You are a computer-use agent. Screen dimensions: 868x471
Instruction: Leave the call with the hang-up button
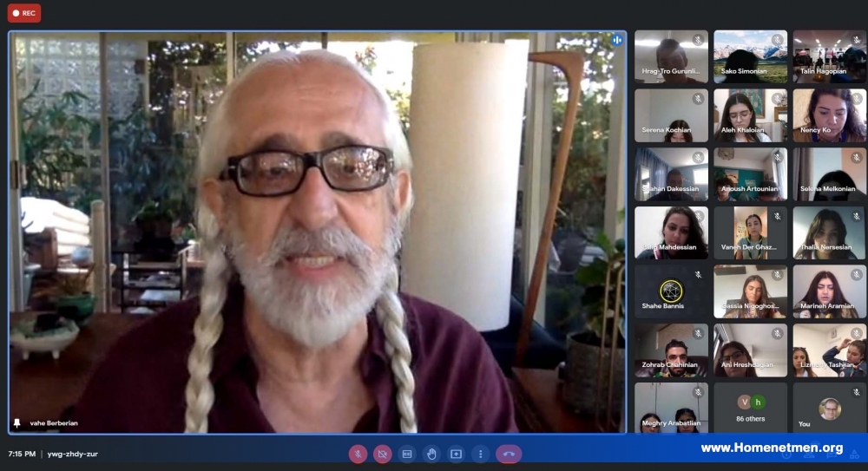pos(509,454)
